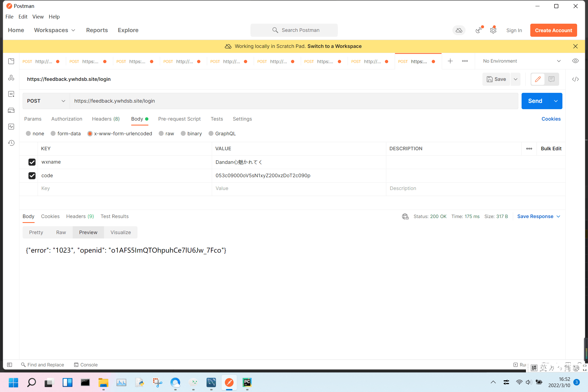The width and height of the screenshot is (588, 392).
Task: Show hidden icons chevron in system tray
Action: (x=493, y=382)
